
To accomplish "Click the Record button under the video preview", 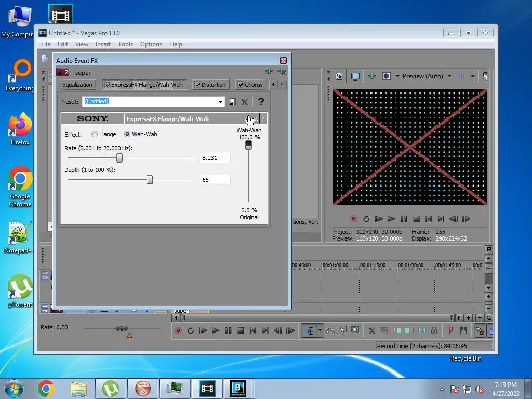I will click(353, 219).
